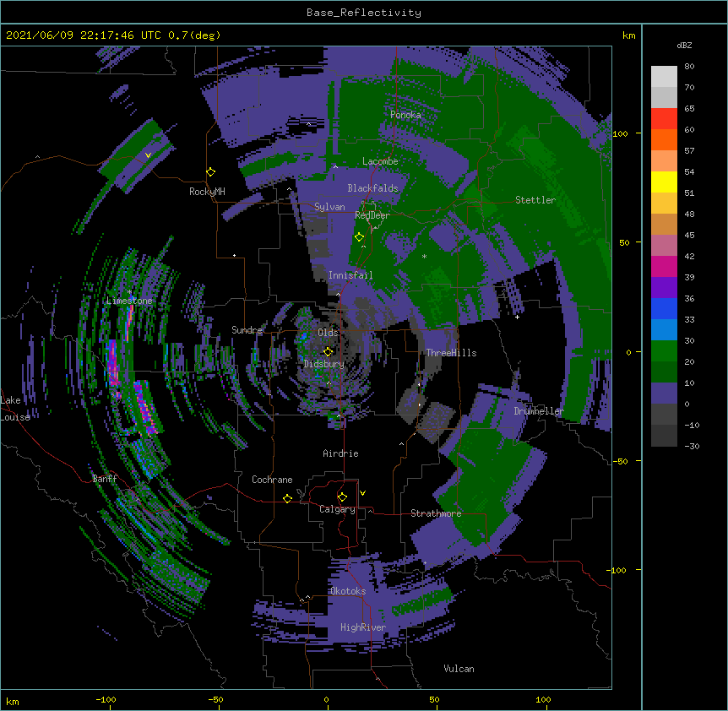Click the 33 dBZ blue color swatch
Viewport: 728px width, 711px height.
coord(664,308)
